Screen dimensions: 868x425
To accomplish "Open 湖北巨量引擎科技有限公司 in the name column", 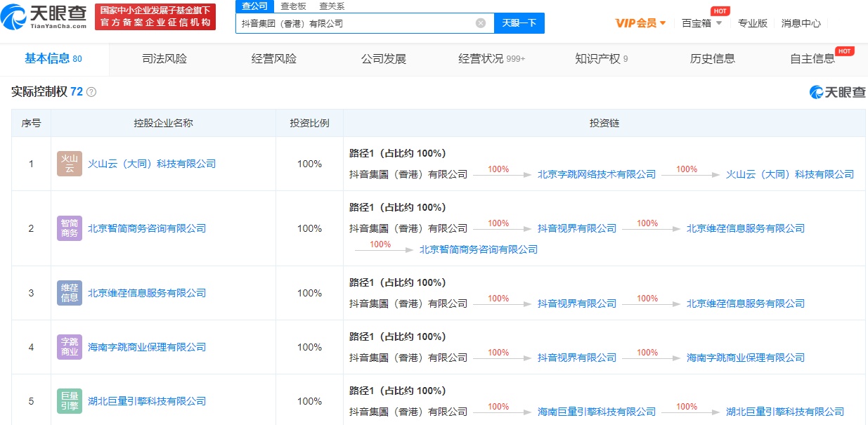I will [147, 401].
